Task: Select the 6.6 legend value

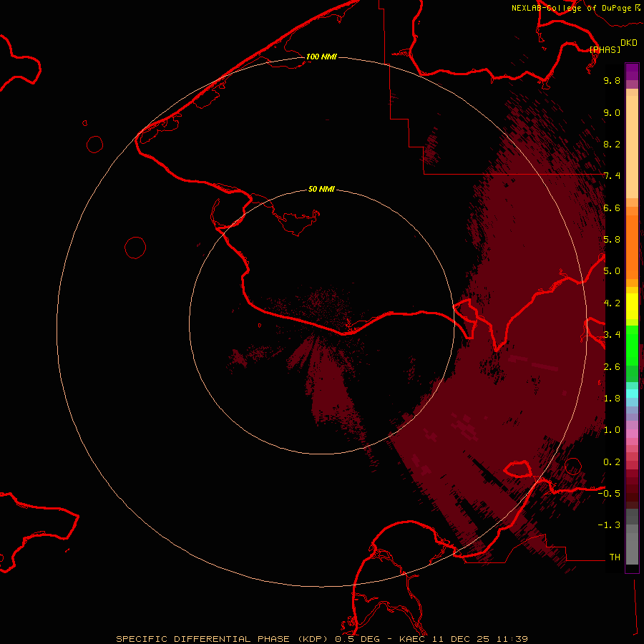Action: (612, 208)
